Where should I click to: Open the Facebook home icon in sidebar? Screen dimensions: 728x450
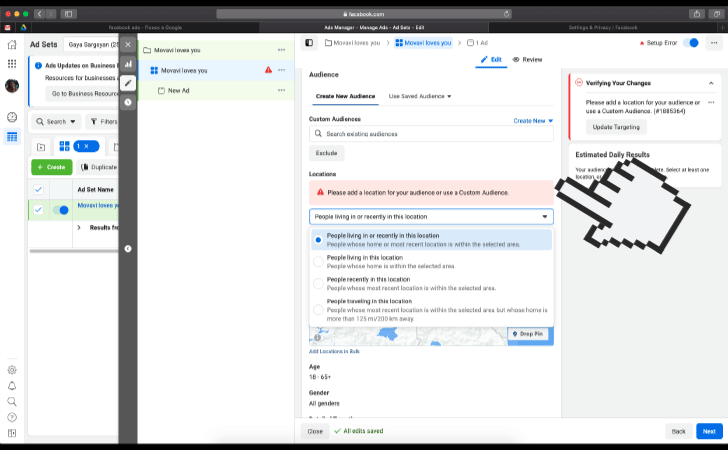tap(12, 45)
